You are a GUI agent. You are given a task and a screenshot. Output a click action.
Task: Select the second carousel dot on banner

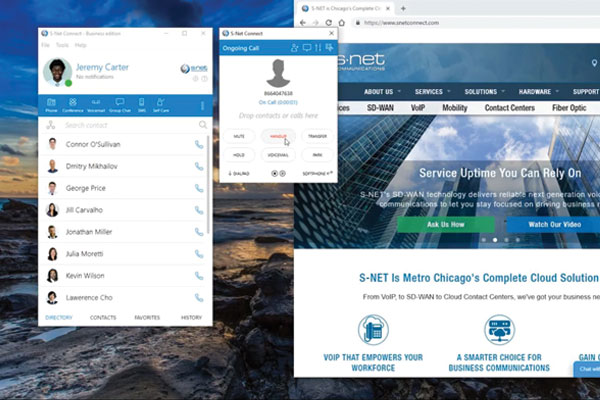click(x=495, y=240)
